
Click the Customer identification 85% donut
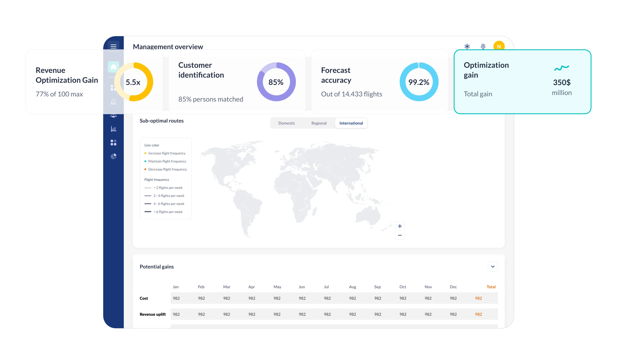point(276,82)
